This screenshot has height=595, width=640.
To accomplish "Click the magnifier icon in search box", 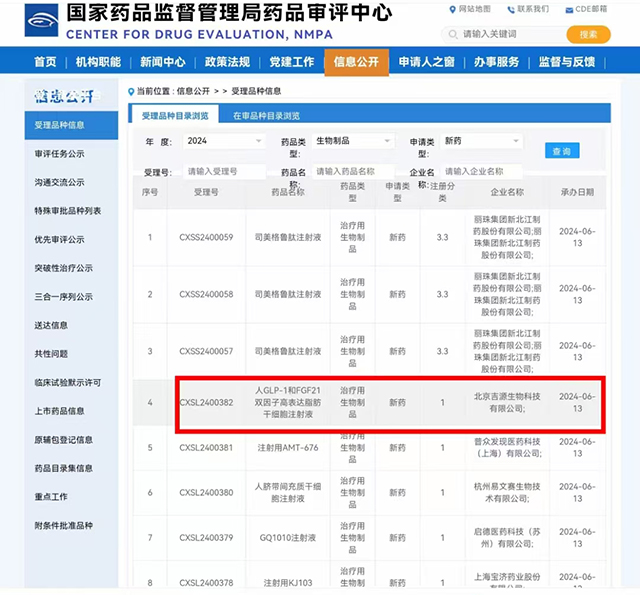I will (x=453, y=34).
